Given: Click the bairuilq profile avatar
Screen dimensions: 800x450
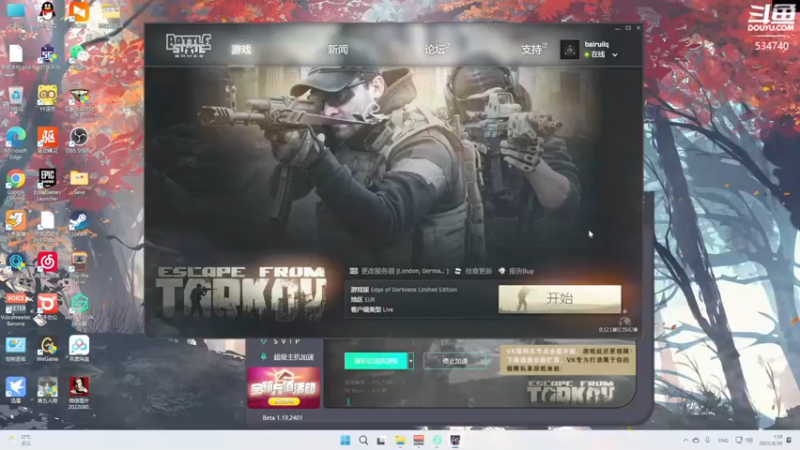Looking at the screenshot, I should coord(569,49).
